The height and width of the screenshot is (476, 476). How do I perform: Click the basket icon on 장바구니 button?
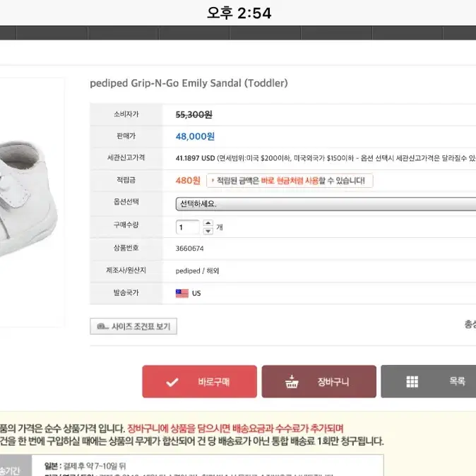click(x=292, y=381)
